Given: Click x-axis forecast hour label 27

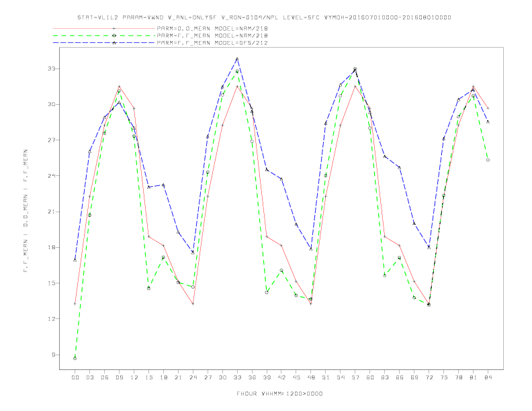Looking at the screenshot, I should coord(208,377).
